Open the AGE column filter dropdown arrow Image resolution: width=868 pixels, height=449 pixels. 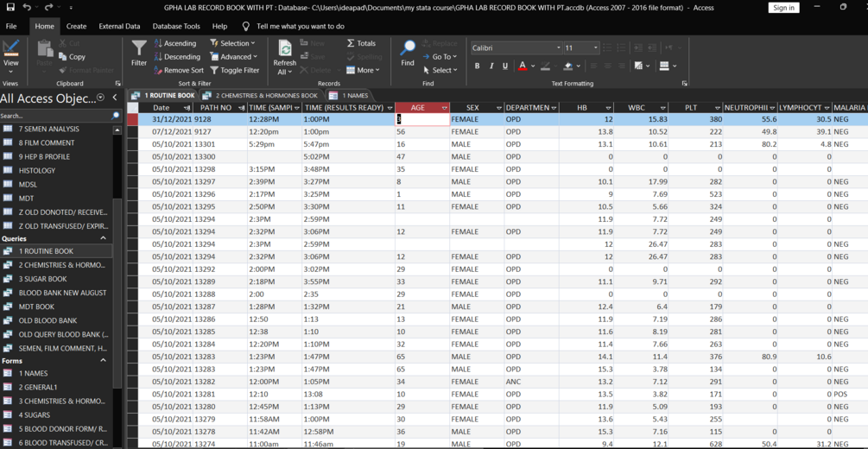pos(445,107)
